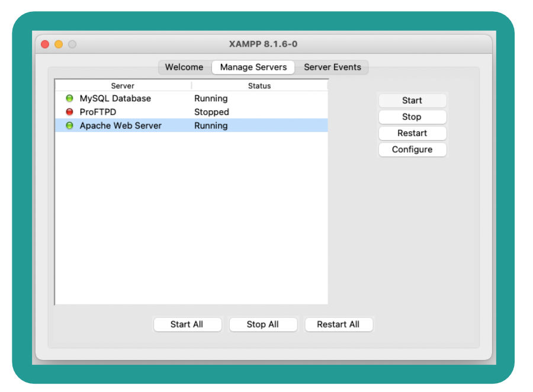
Task: Select the Manage Servers tab
Action: 253,68
